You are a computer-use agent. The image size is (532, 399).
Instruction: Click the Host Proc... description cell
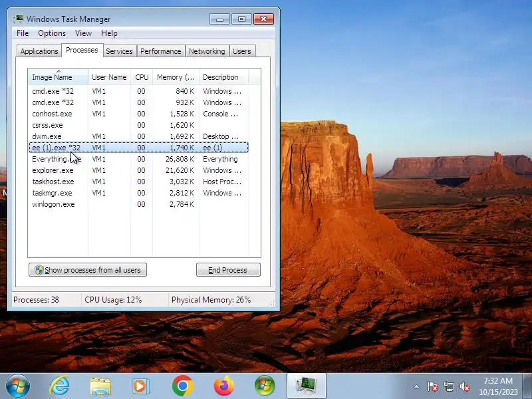[x=222, y=182]
